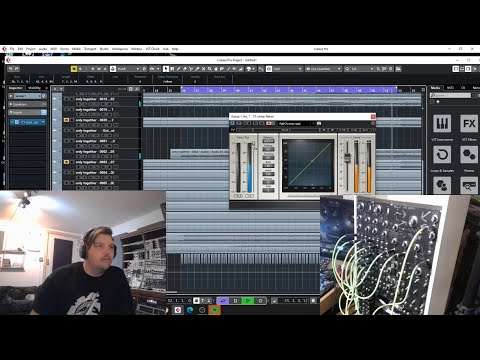
Task: Open the Audio menu
Action: [x=43, y=49]
